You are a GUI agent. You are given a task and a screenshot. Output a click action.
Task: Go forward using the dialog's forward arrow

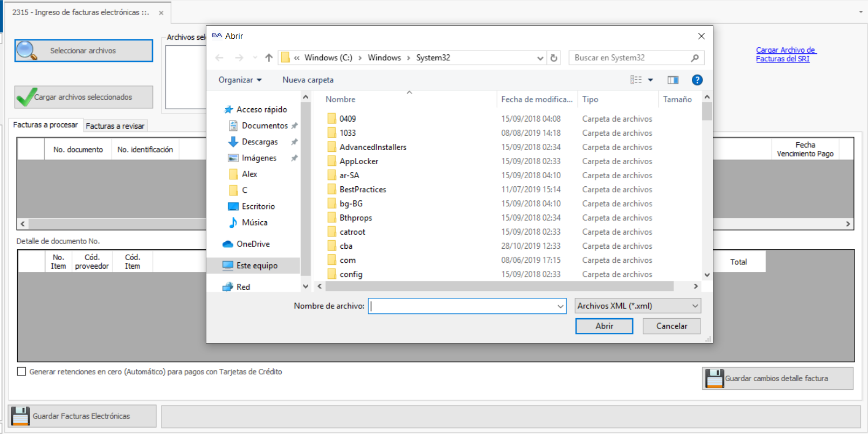pos(239,58)
